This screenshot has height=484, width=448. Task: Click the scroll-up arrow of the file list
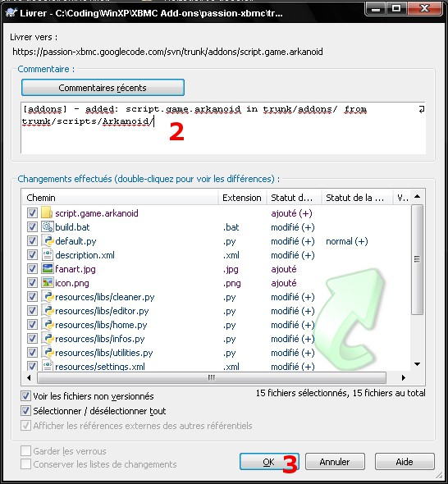pyautogui.click(x=418, y=196)
